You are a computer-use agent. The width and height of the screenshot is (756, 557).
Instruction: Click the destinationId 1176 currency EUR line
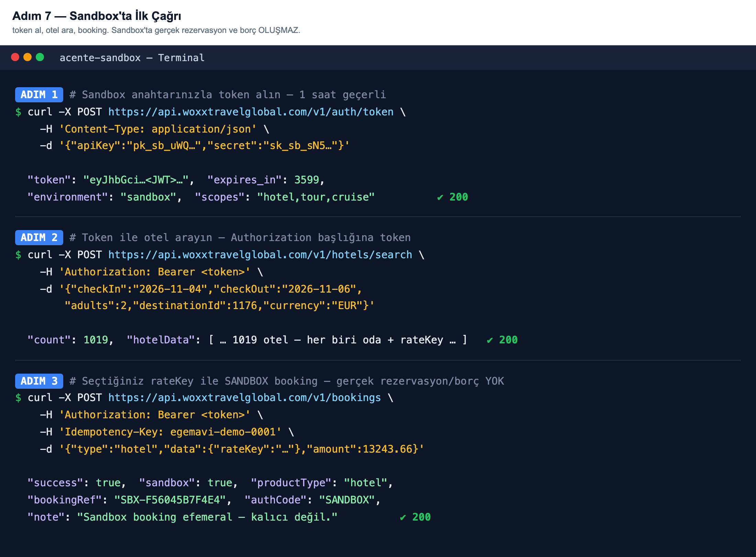tap(220, 306)
